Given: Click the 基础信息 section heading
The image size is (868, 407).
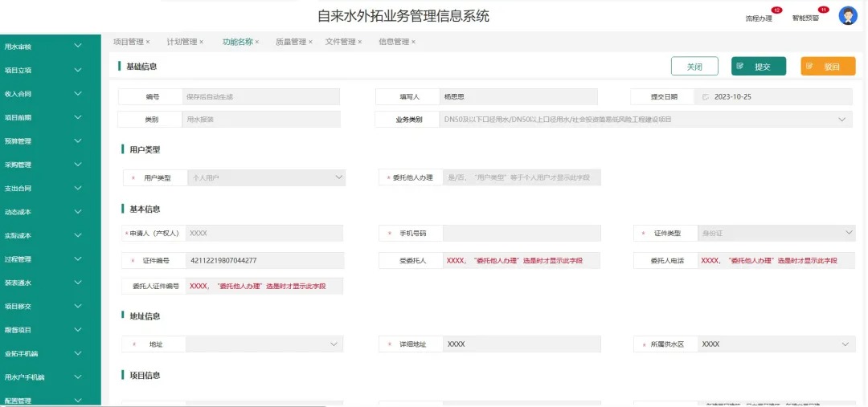Looking at the screenshot, I should 141,67.
